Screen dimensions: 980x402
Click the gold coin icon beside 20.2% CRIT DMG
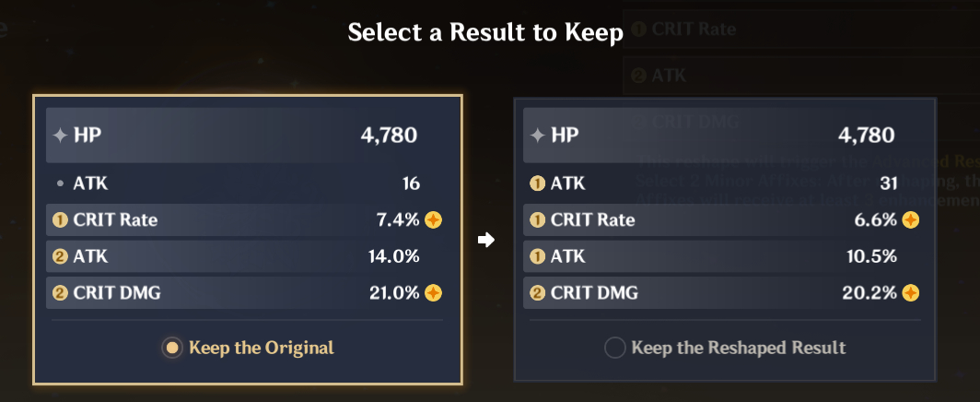coord(910,293)
